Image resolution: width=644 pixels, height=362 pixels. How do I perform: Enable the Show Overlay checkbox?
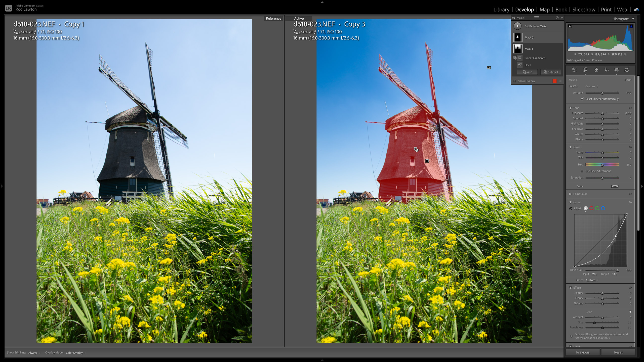(514, 81)
